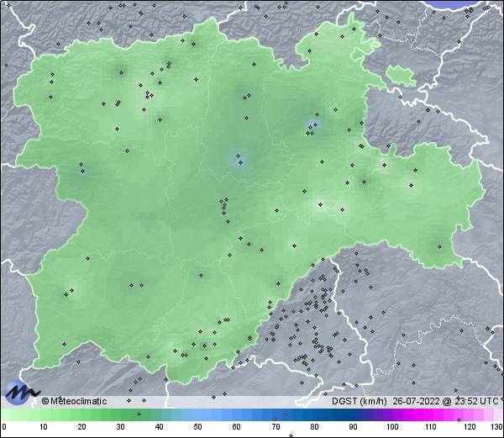This screenshot has height=438, width=504.
Task: Click the 23:52 UTC timestamp
Action: pyautogui.click(x=475, y=401)
